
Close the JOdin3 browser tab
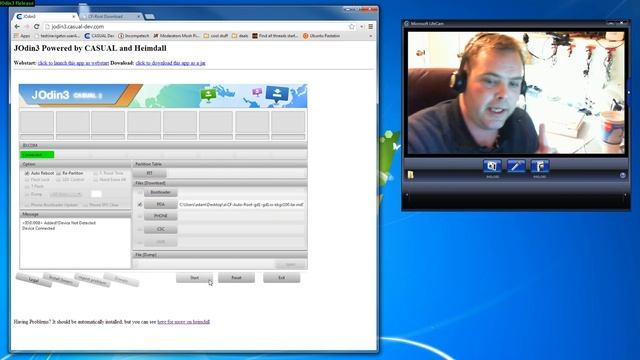click(74, 16)
